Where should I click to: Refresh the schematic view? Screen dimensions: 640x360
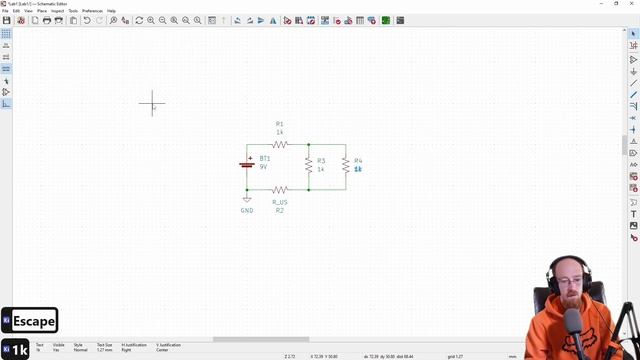(139, 20)
